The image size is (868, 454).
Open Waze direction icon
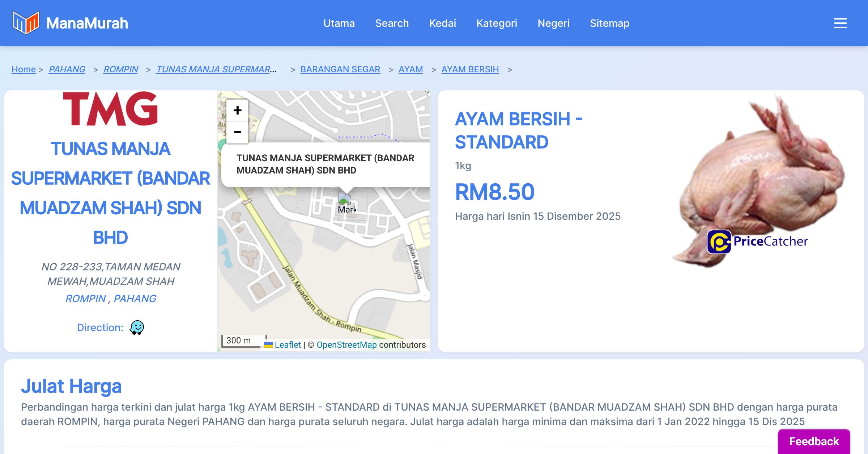[137, 327]
